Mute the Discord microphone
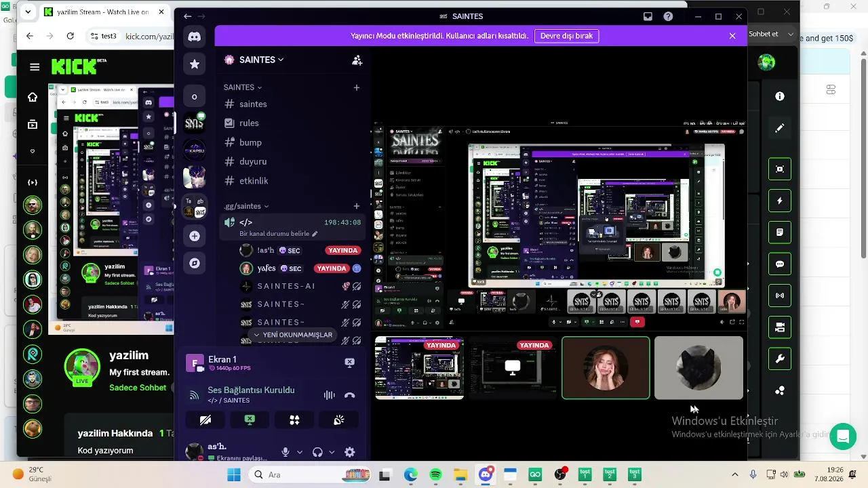 pos(285,452)
